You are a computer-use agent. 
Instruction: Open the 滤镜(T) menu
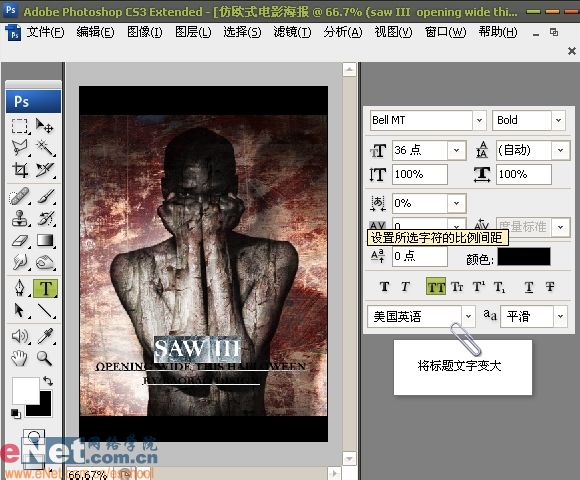pos(292,32)
